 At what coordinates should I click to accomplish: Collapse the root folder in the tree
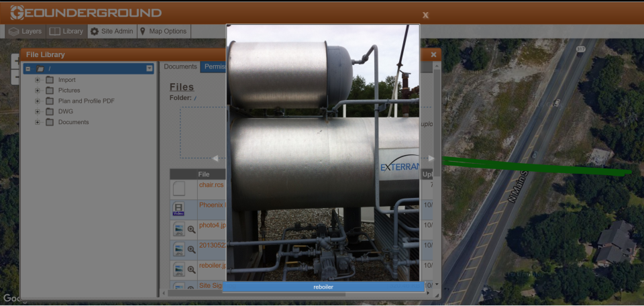pos(28,68)
